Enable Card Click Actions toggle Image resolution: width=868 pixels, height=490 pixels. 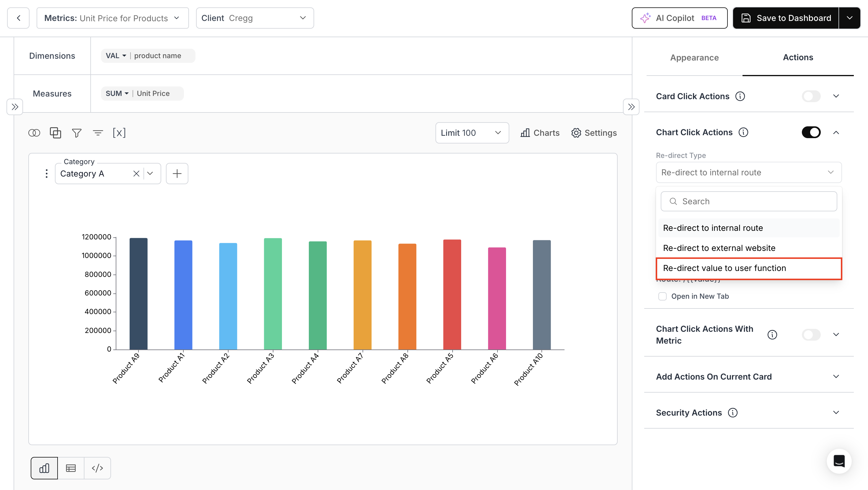(x=811, y=96)
